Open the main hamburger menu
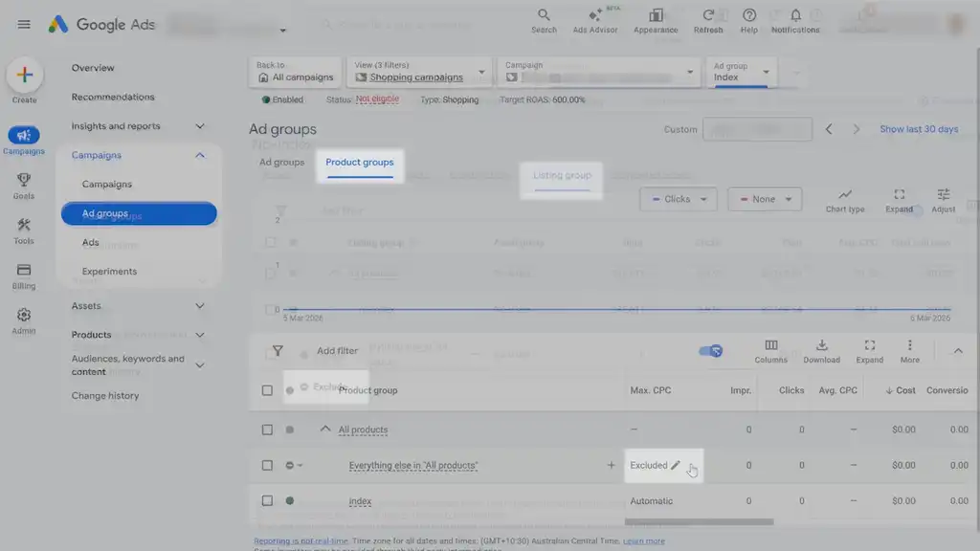The height and width of the screenshot is (551, 980). click(x=24, y=24)
